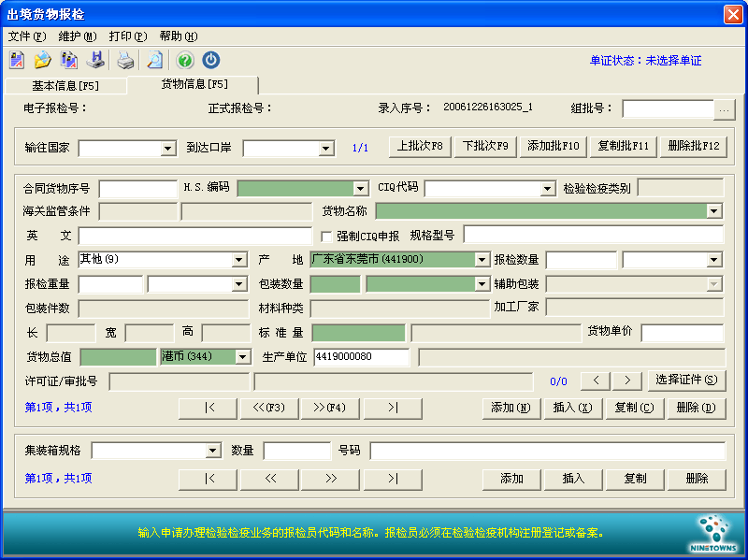Click the new document toolbar icon
The width and height of the screenshot is (748, 560).
pos(17,61)
